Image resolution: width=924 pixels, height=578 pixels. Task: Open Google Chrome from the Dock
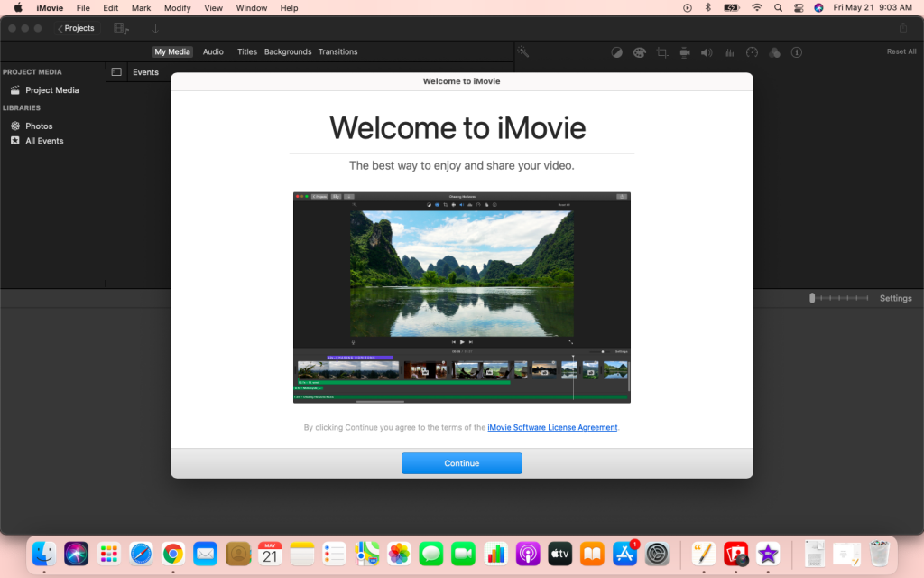[172, 554]
